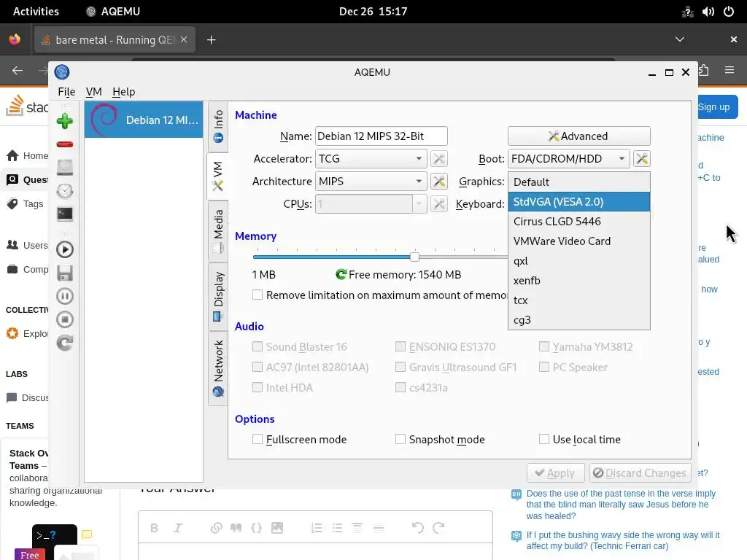Click the bold icon in answer editor
The height and width of the screenshot is (560, 747).
(154, 528)
